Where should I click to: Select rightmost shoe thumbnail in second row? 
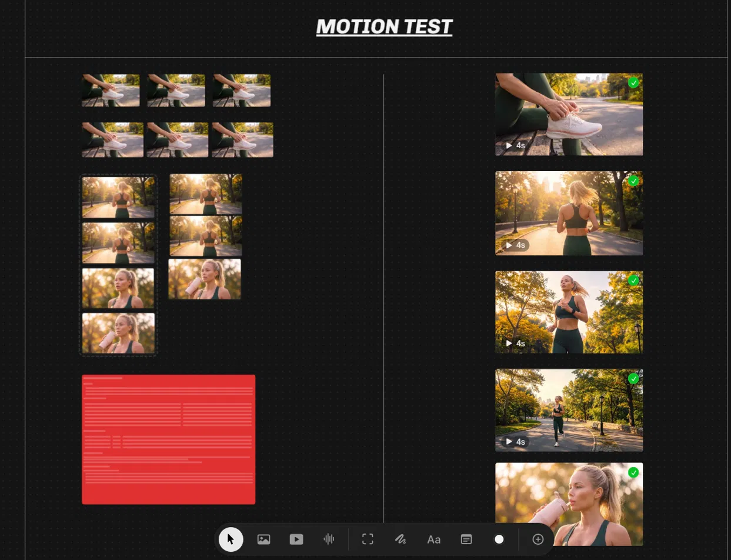(x=242, y=140)
